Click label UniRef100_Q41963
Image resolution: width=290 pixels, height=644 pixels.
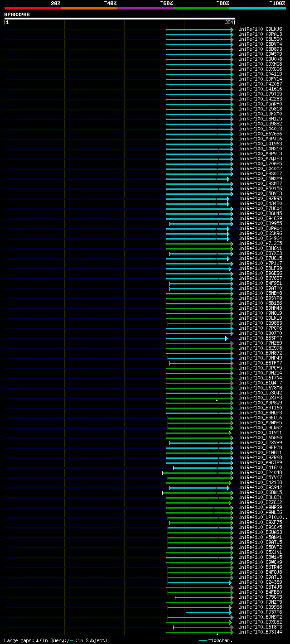(260, 144)
